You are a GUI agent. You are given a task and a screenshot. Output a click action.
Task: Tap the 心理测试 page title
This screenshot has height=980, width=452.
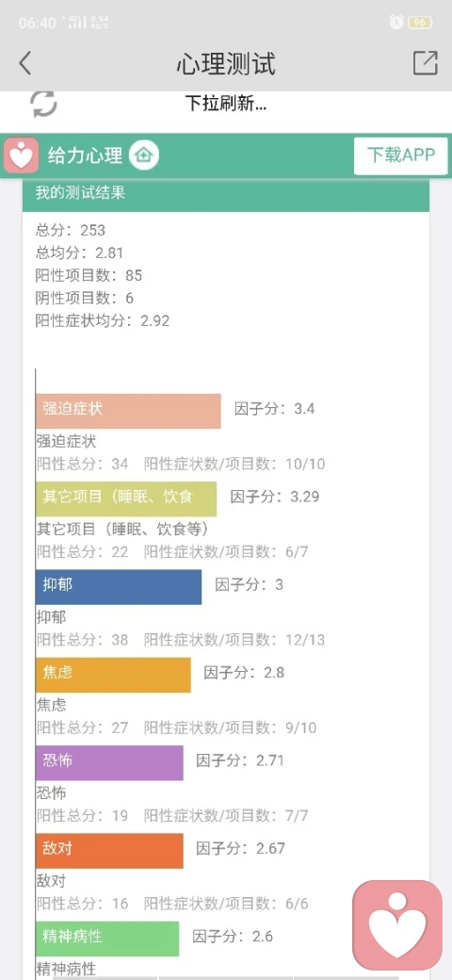(225, 64)
